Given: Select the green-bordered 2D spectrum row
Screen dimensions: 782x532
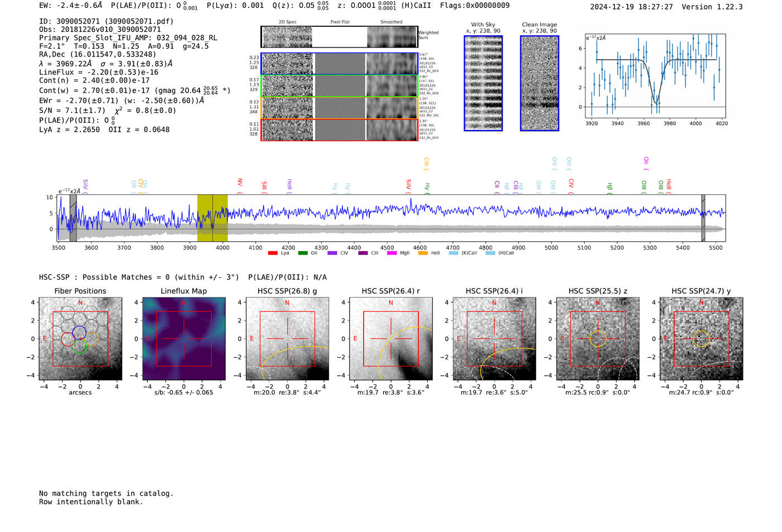Looking at the screenshot, I should click(339, 86).
